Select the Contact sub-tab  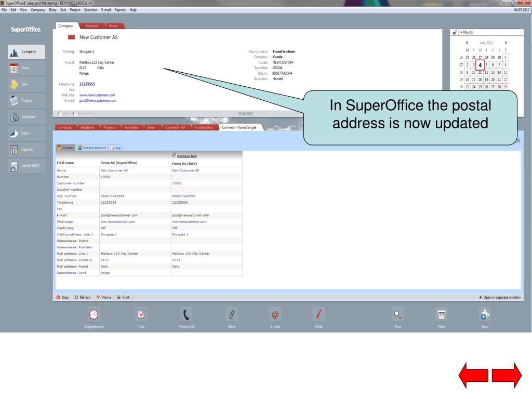pyautogui.click(x=66, y=148)
